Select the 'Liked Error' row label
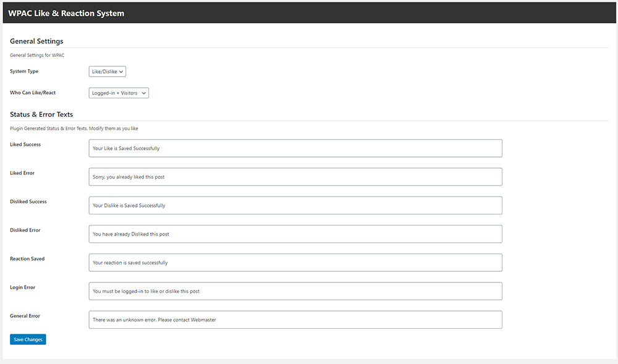The height and width of the screenshot is (364, 618). 22,173
